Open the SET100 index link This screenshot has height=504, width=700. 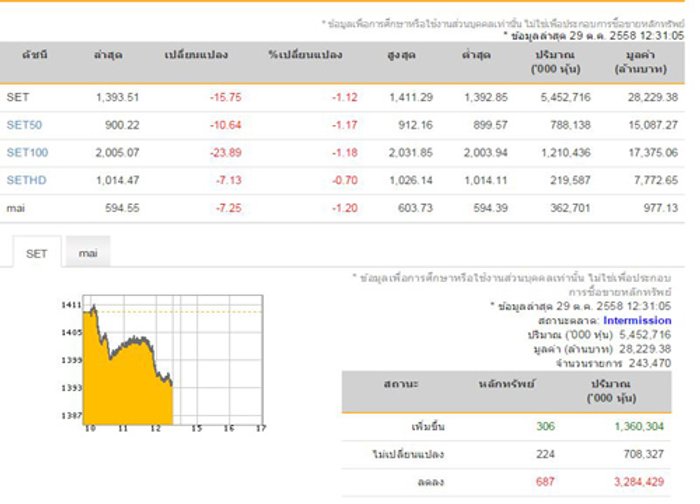point(27,153)
